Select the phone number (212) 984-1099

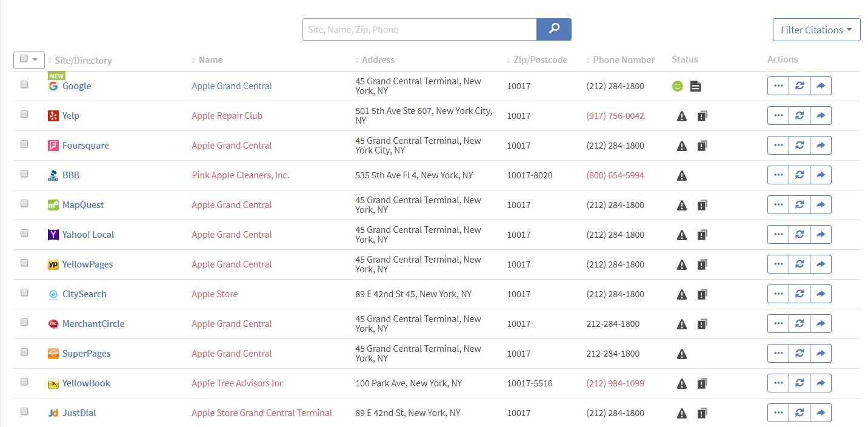[615, 383]
